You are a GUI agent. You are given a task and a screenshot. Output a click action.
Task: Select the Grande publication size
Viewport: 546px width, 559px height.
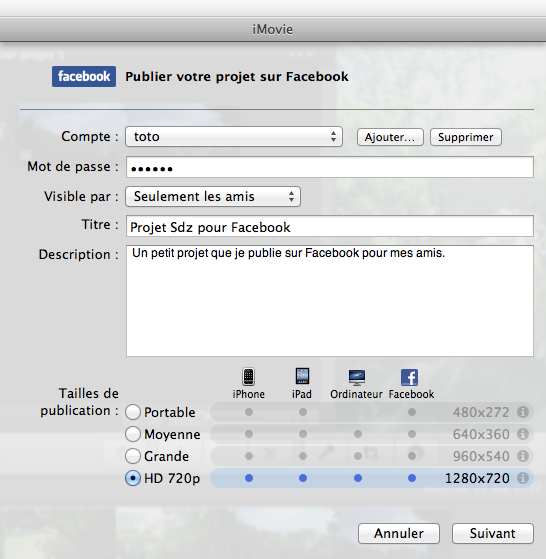coord(133,456)
